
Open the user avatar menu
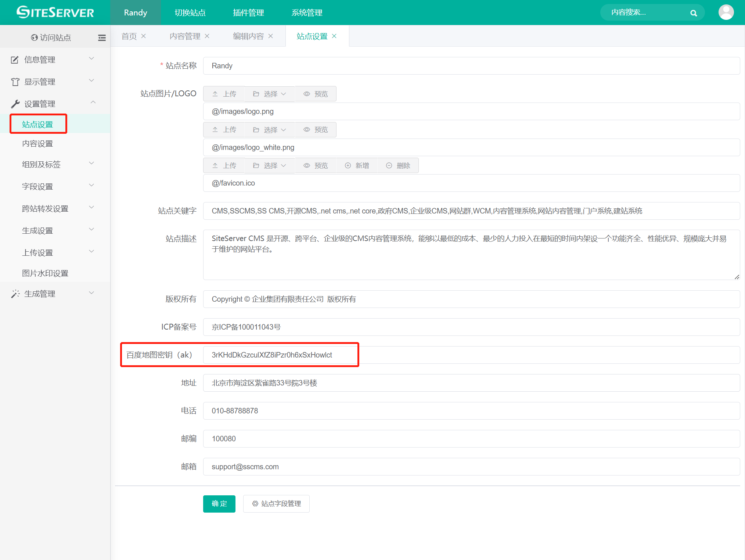coord(726,12)
